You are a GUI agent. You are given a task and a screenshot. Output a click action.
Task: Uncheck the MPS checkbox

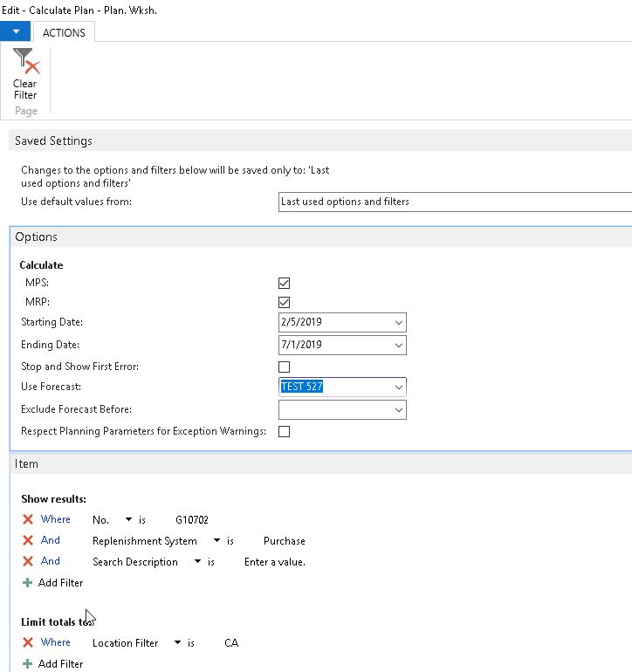[284, 283]
